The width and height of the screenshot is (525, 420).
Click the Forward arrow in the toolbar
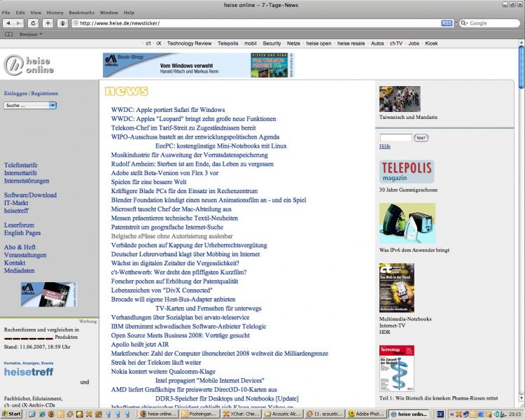[x=18, y=23]
